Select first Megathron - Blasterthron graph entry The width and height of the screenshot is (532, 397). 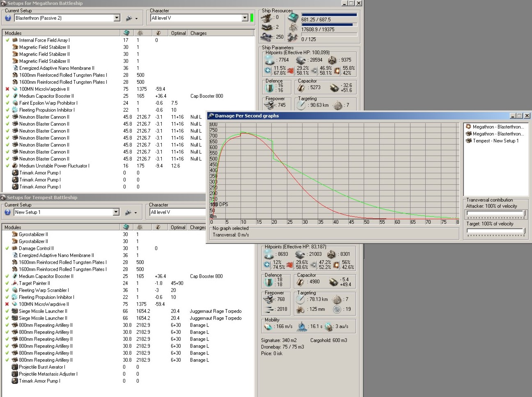coord(498,127)
